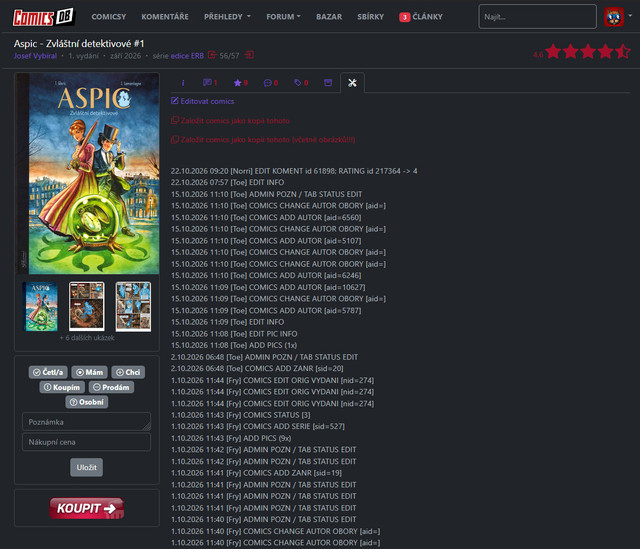Click copy comic including images link
This screenshot has height=549, width=640.
tap(263, 140)
